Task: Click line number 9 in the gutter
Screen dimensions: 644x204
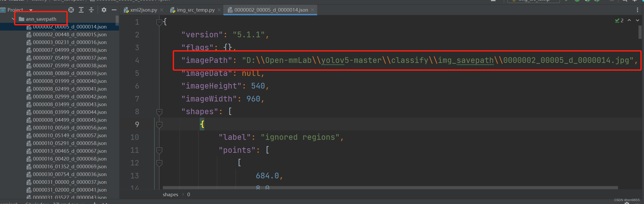Action: tap(137, 125)
